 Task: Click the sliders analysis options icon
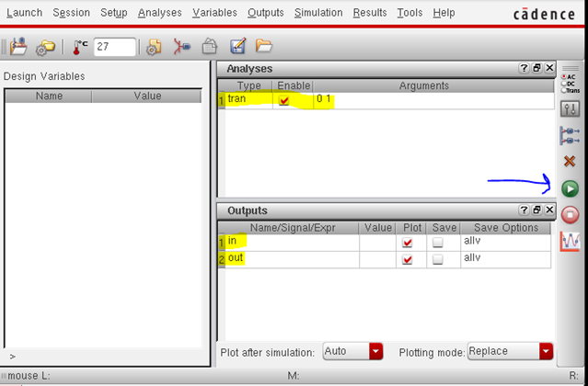570,109
